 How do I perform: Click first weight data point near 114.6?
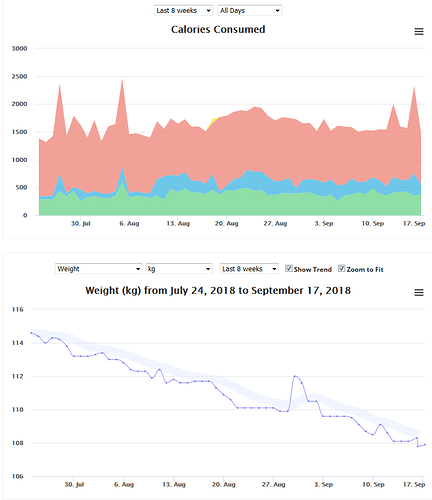pyautogui.click(x=31, y=333)
